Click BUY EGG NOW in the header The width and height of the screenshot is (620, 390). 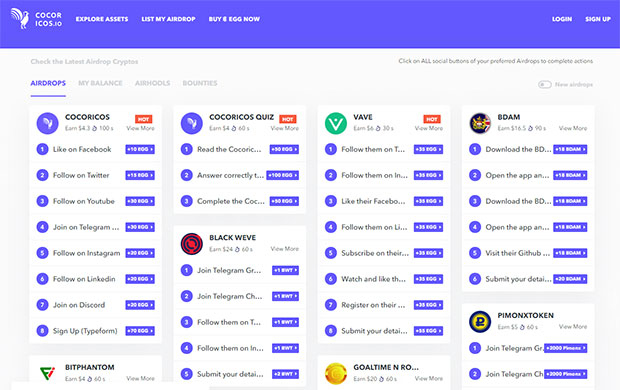click(234, 19)
